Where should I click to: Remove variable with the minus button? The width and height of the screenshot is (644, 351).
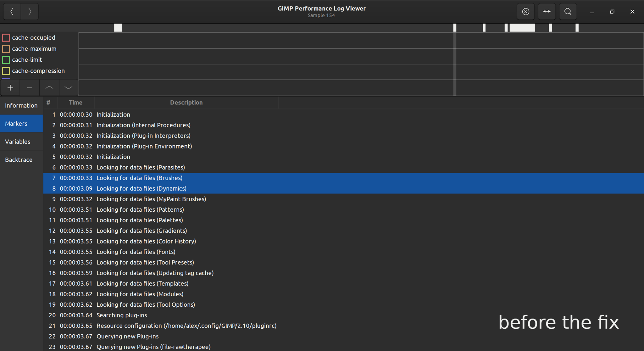(30, 88)
